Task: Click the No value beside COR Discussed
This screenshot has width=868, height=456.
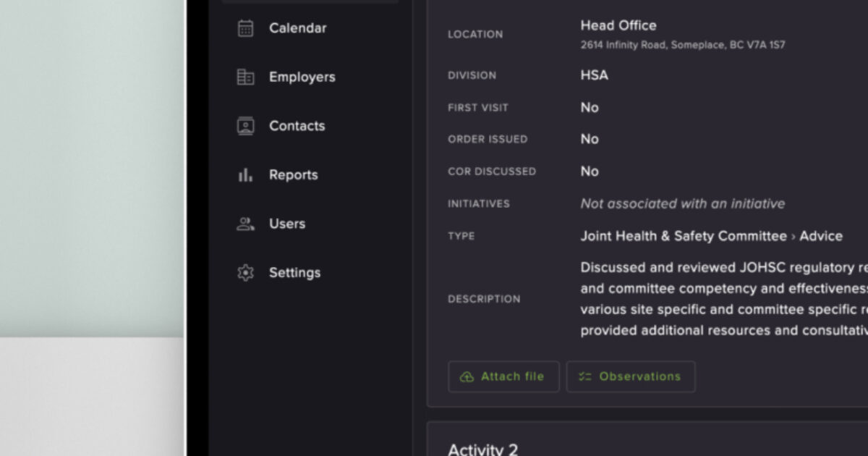Action: pyautogui.click(x=590, y=172)
